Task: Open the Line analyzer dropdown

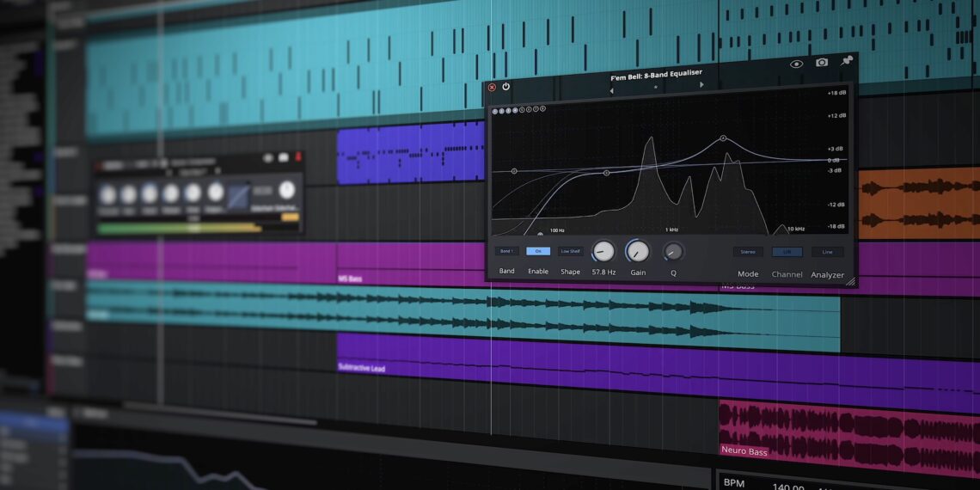Action: [x=828, y=253]
